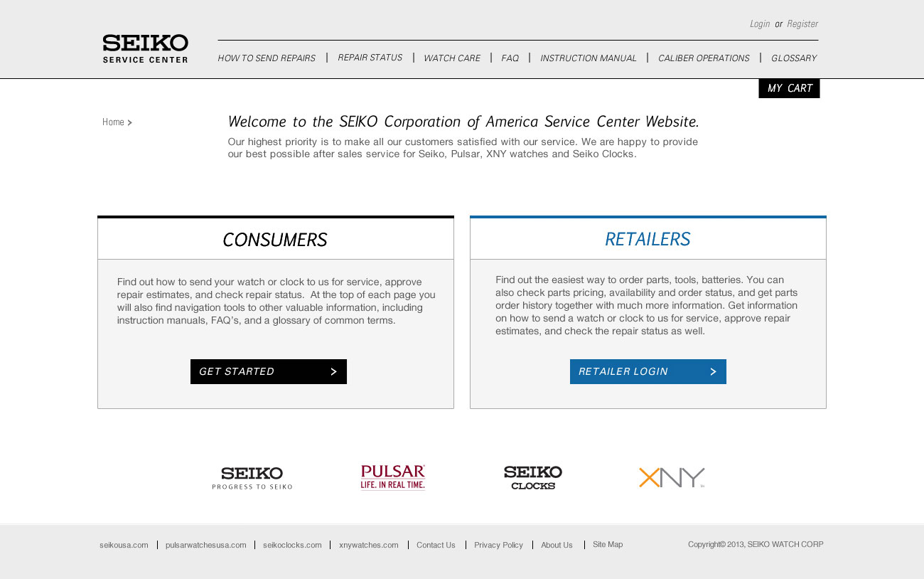Open Repair Status menu item
Screen dimensions: 924x579
[x=370, y=58]
